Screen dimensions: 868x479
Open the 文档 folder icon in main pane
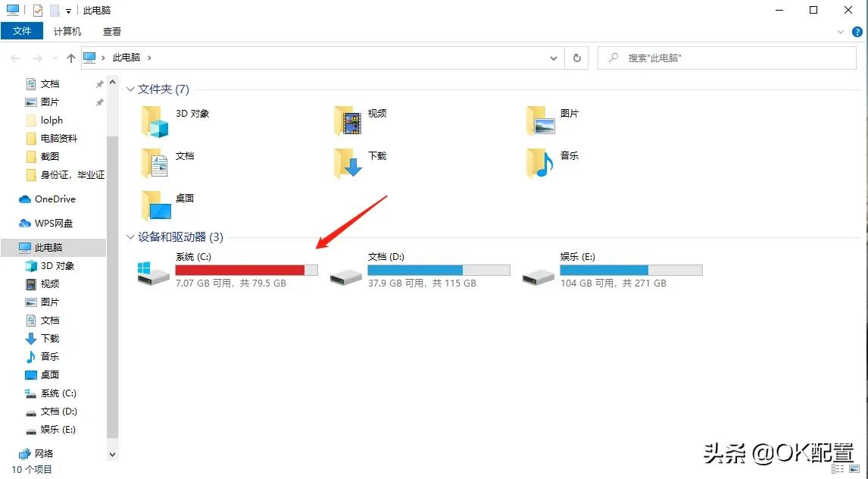pyautogui.click(x=155, y=164)
